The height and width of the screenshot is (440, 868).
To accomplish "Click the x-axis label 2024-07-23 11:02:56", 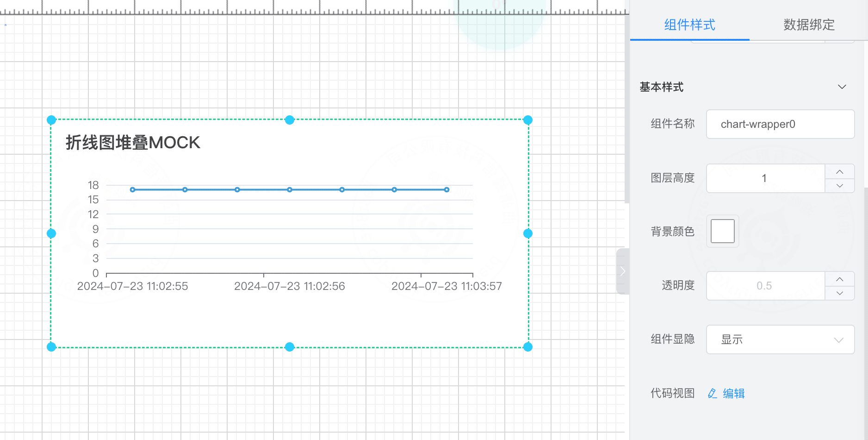I will pos(290,286).
